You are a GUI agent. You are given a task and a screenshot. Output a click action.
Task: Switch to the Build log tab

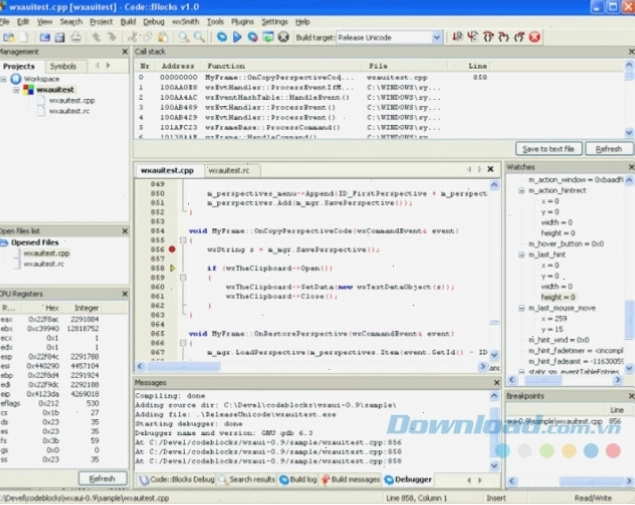pos(298,479)
